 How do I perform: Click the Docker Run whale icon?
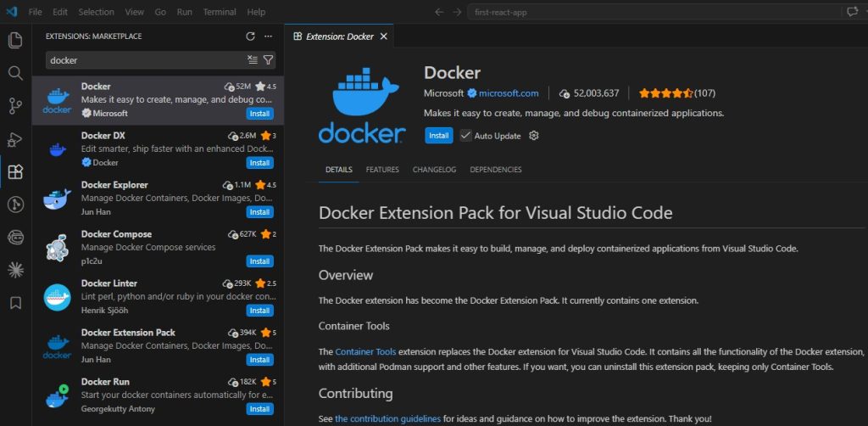click(57, 396)
